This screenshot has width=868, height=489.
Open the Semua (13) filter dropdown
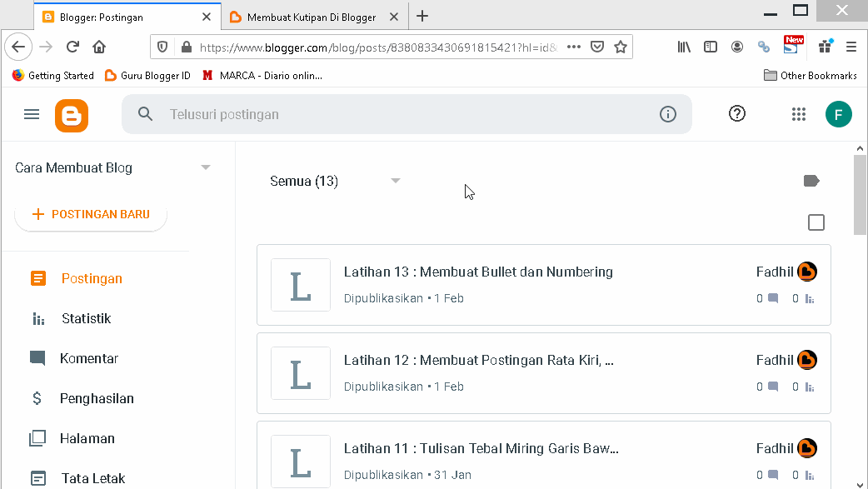[396, 180]
